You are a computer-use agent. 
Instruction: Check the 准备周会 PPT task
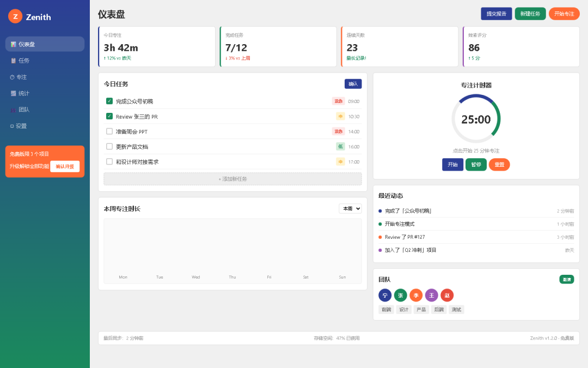tap(109, 131)
